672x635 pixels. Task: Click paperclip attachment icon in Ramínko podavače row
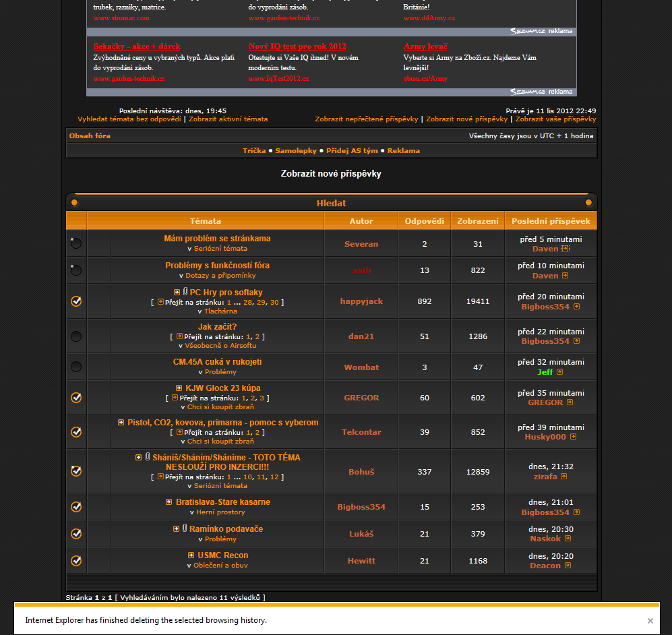(x=184, y=528)
